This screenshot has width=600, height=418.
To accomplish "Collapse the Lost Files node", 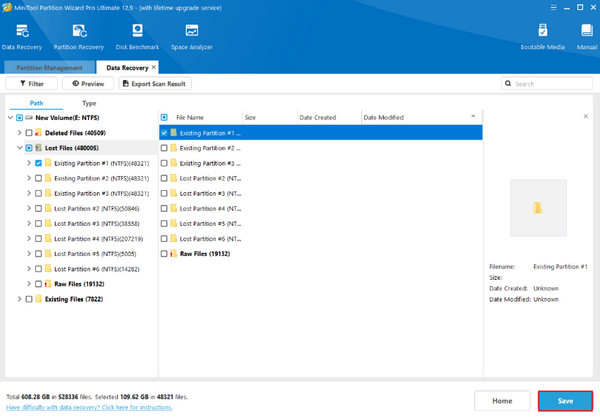I will pos(20,148).
